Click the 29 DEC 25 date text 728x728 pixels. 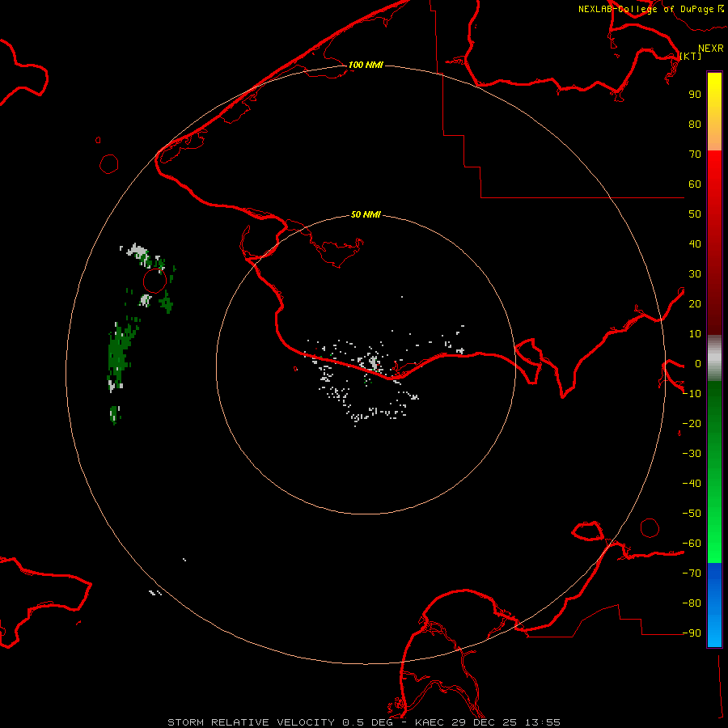[485, 722]
